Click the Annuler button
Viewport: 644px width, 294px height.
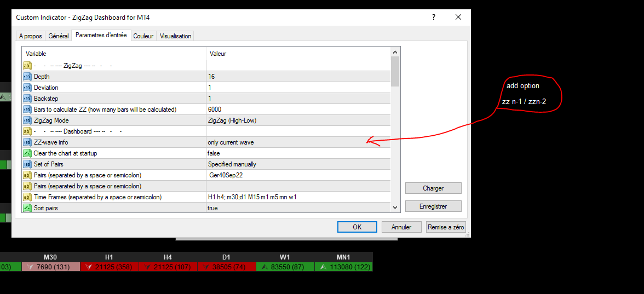pyautogui.click(x=401, y=227)
